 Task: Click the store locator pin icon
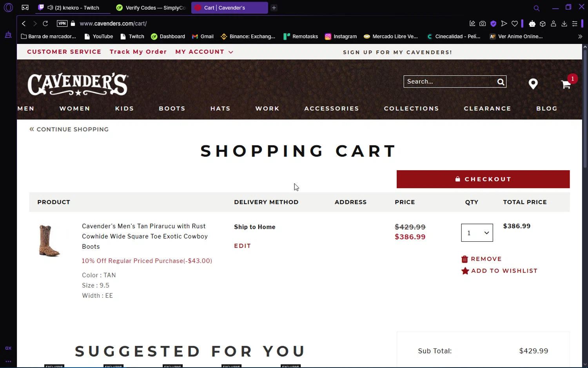pyautogui.click(x=533, y=84)
